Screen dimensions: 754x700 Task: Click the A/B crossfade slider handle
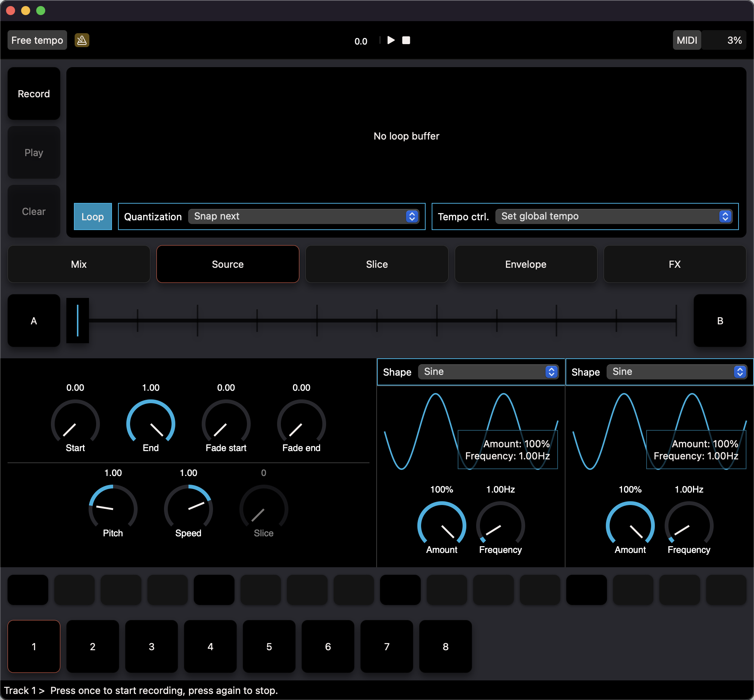tap(78, 321)
